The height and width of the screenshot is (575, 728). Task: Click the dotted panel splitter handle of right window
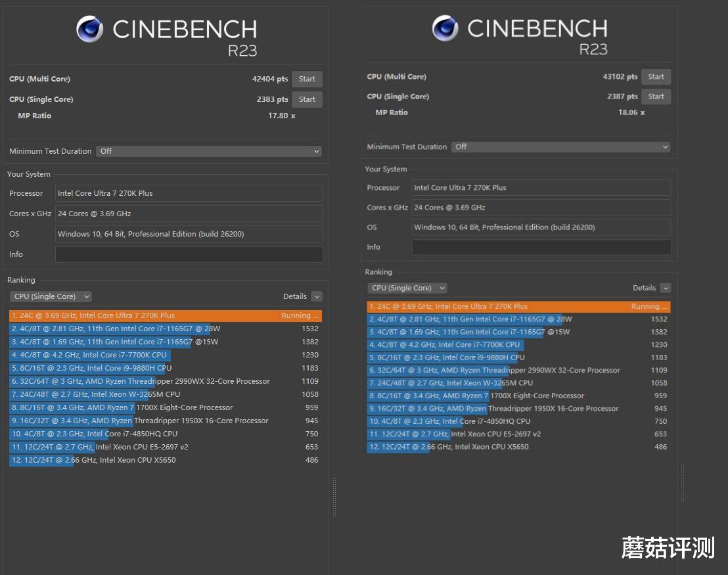(683, 483)
